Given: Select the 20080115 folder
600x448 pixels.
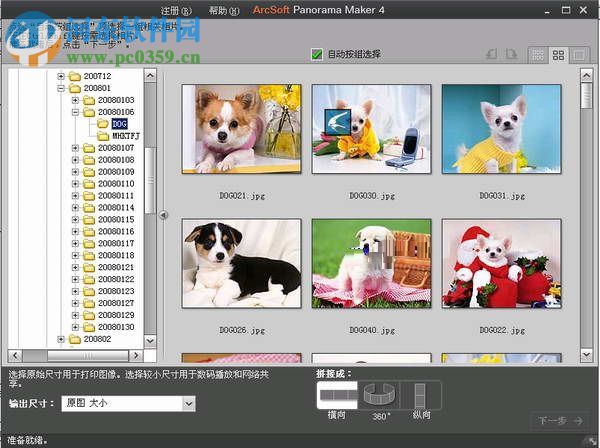Looking at the screenshot, I should coord(116,220).
